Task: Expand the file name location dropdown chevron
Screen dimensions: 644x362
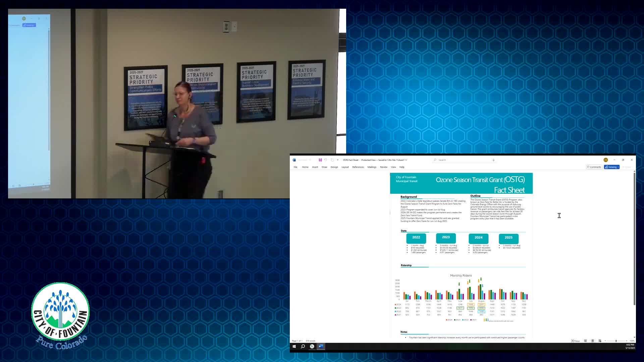Action: click(x=406, y=160)
